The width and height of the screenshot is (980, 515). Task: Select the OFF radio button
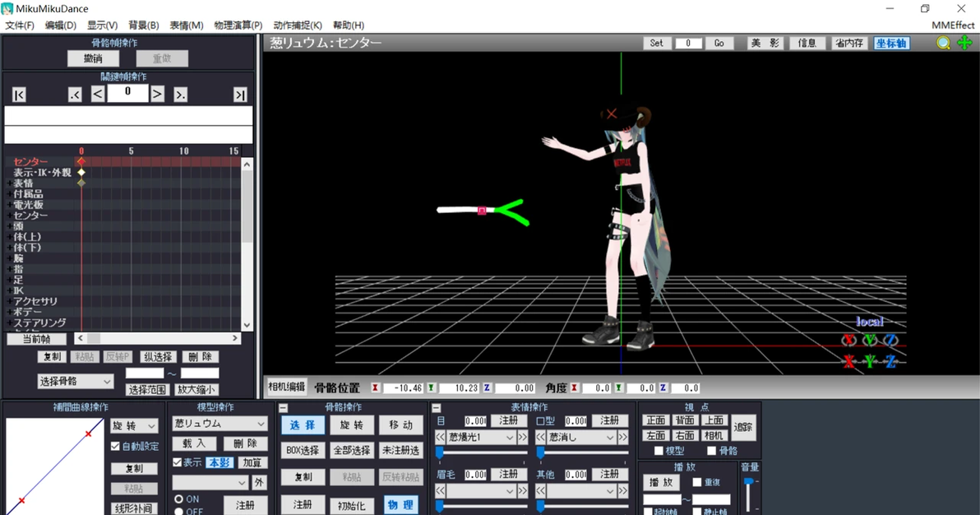point(178,511)
